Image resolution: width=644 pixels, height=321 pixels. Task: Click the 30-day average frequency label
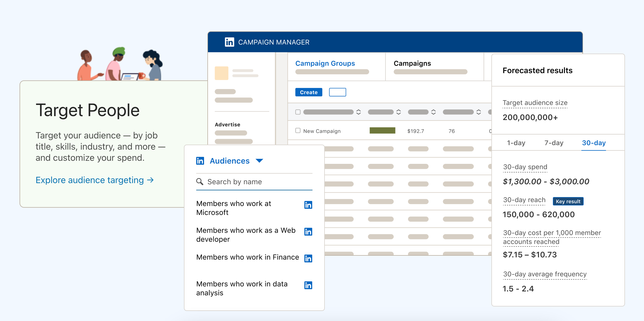click(545, 274)
